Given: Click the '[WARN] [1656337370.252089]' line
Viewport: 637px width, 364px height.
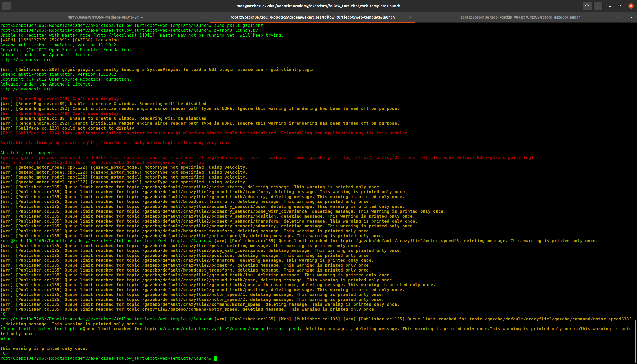Looking at the screenshot, I should click(x=60, y=40).
